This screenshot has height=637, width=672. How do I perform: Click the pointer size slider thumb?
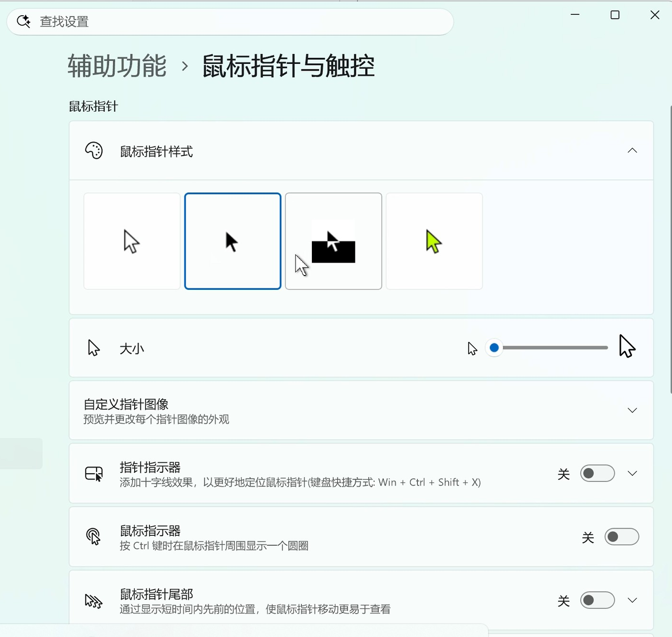click(x=494, y=348)
